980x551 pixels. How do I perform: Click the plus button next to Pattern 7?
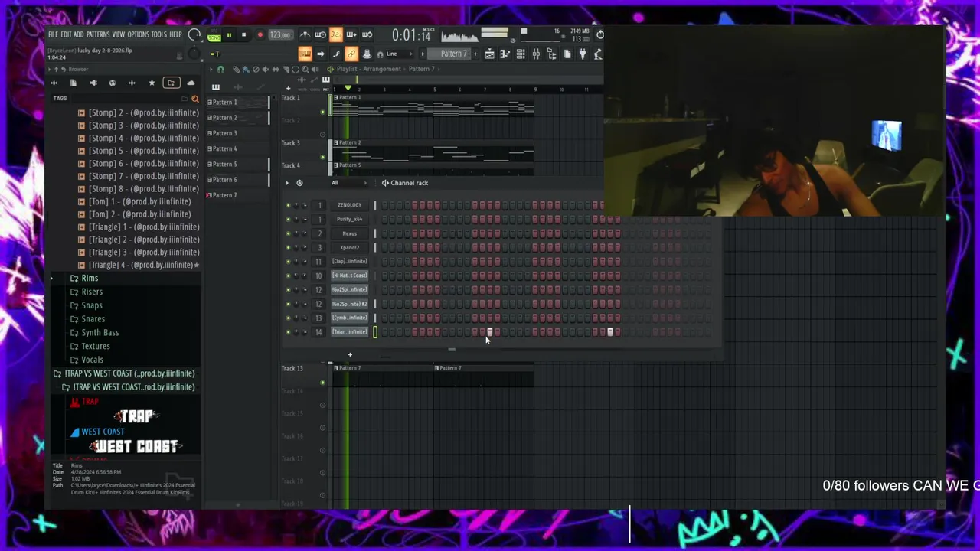click(475, 54)
